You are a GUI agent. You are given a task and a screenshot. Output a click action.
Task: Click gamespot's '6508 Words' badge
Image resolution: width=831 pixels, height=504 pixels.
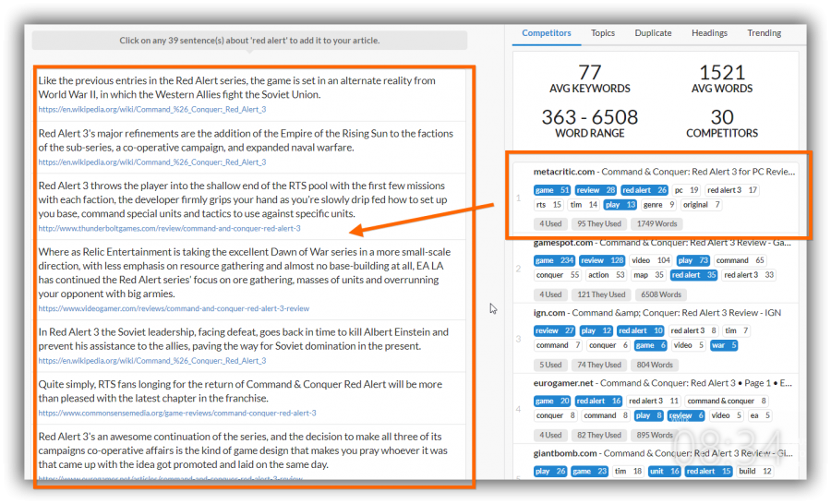pos(661,294)
